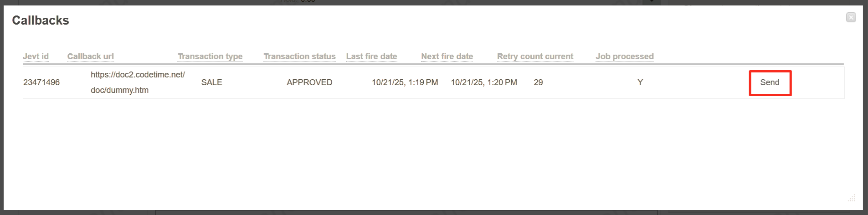Click the Transaction type column header
The height and width of the screenshot is (215, 868).
click(x=210, y=56)
